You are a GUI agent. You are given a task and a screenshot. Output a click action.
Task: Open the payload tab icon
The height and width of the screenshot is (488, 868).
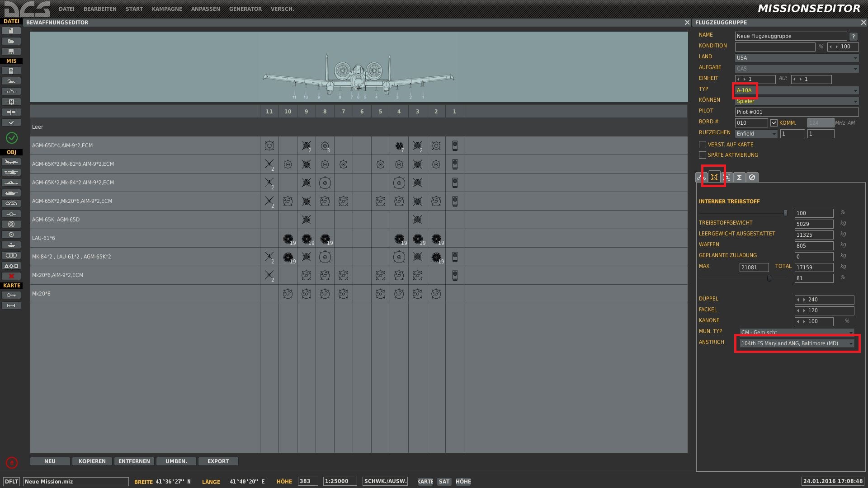tap(714, 178)
